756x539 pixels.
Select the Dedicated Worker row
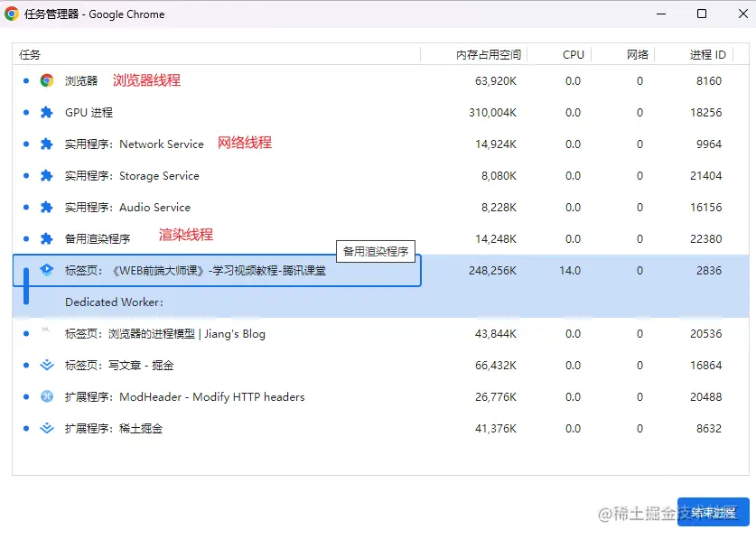[x=381, y=302]
